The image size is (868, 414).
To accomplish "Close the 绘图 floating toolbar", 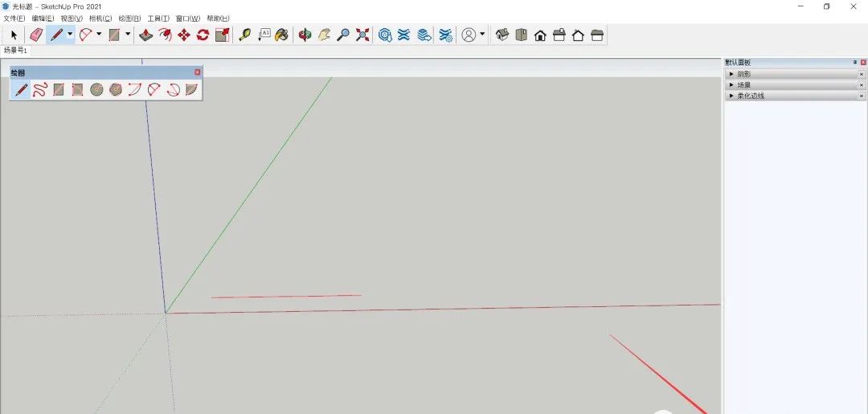I will click(x=198, y=72).
